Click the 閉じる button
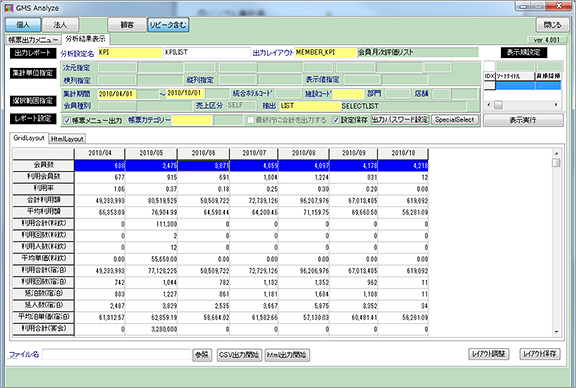The height and width of the screenshot is (388, 576). click(552, 25)
